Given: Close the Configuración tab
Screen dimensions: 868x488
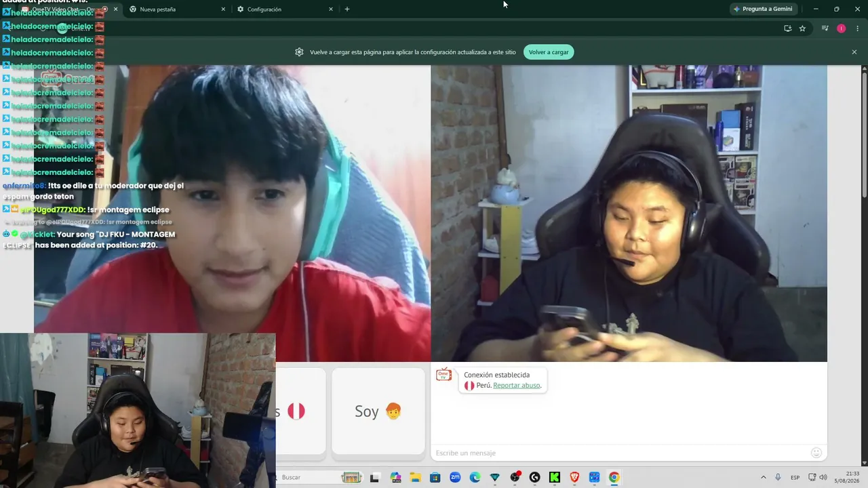Looking at the screenshot, I should (331, 9).
